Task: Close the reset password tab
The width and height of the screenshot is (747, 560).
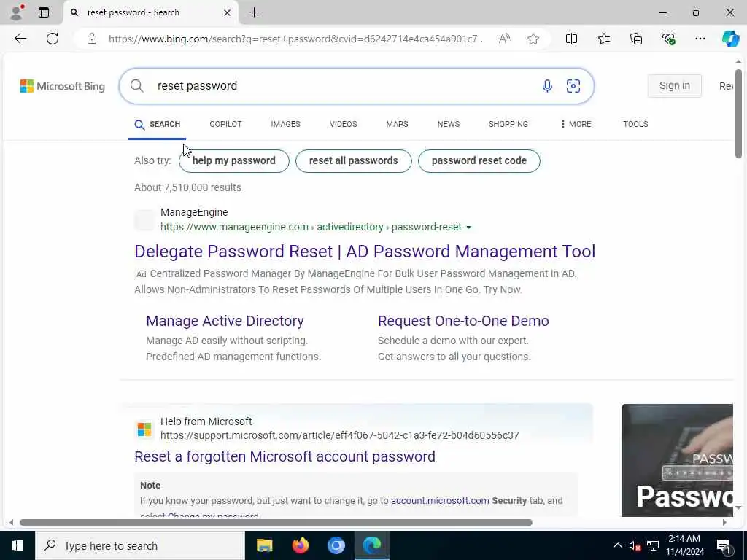Action: pyautogui.click(x=228, y=13)
